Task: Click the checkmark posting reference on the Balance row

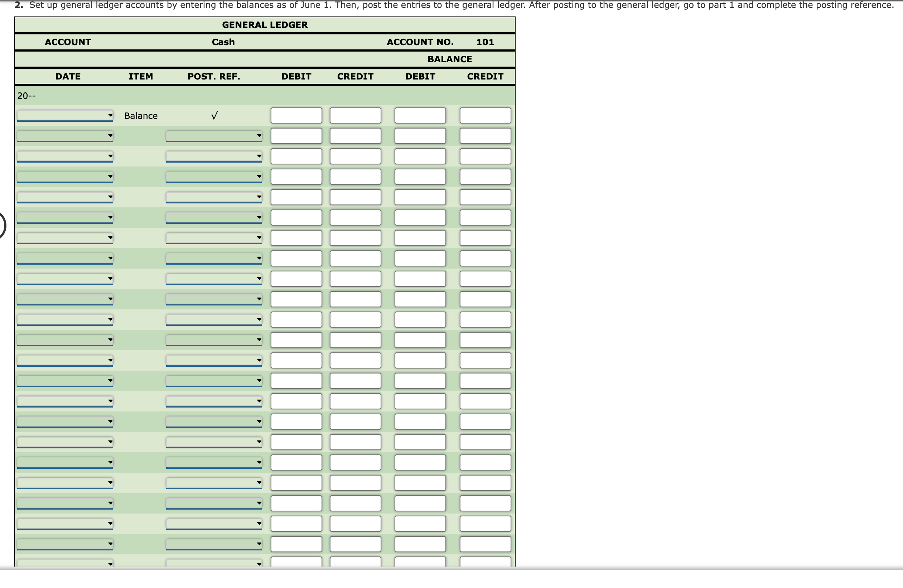Action: coord(214,115)
